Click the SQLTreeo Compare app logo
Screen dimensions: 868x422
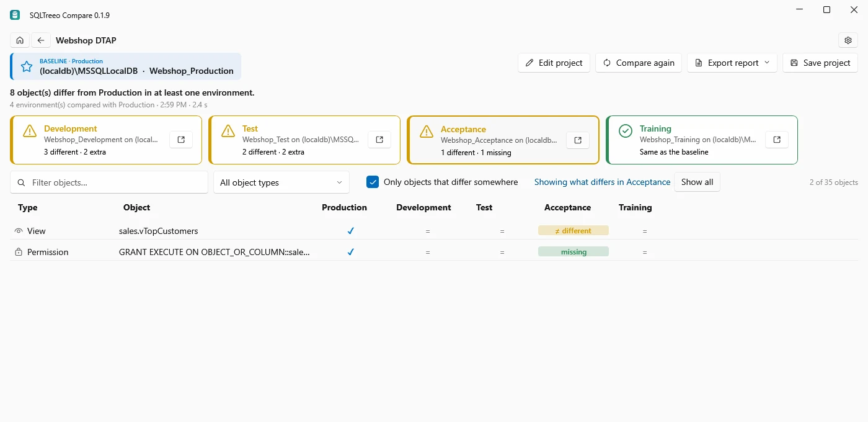point(15,15)
